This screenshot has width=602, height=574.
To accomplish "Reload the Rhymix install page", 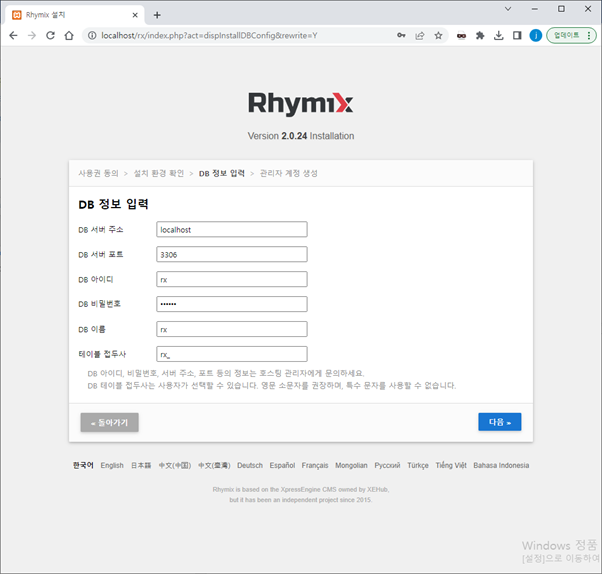I will 50,36.
